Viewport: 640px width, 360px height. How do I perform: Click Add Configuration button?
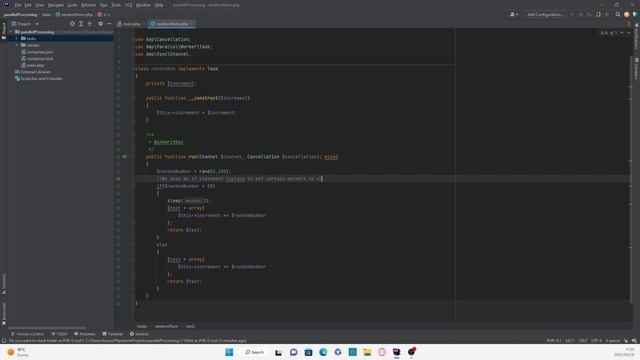pos(545,14)
